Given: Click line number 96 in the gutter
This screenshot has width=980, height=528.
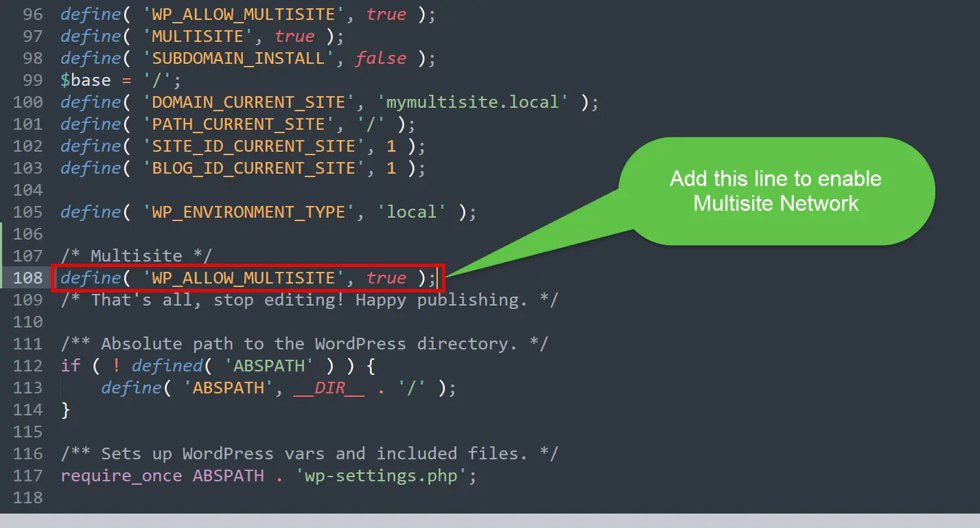Looking at the screenshot, I should (x=32, y=14).
